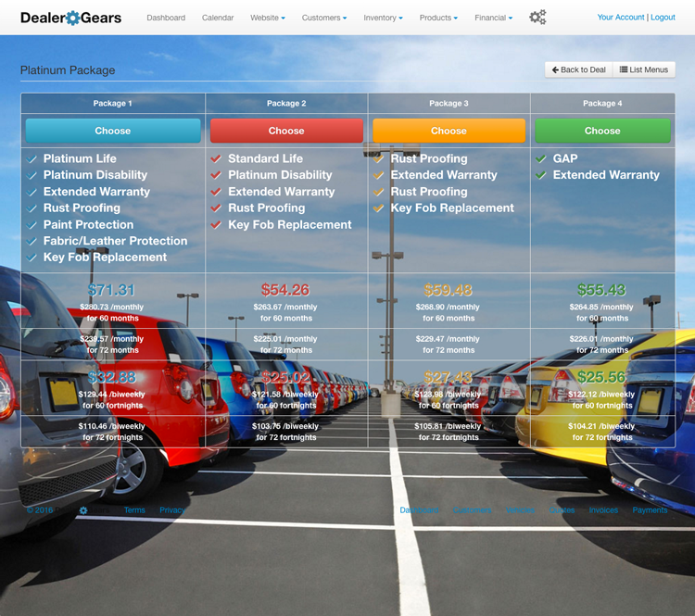This screenshot has height=616, width=695.
Task: Click the footer gear logo icon
Action: click(83, 510)
